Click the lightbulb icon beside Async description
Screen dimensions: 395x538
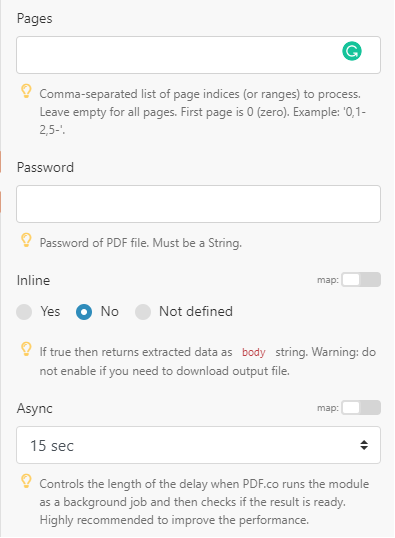[x=26, y=481]
